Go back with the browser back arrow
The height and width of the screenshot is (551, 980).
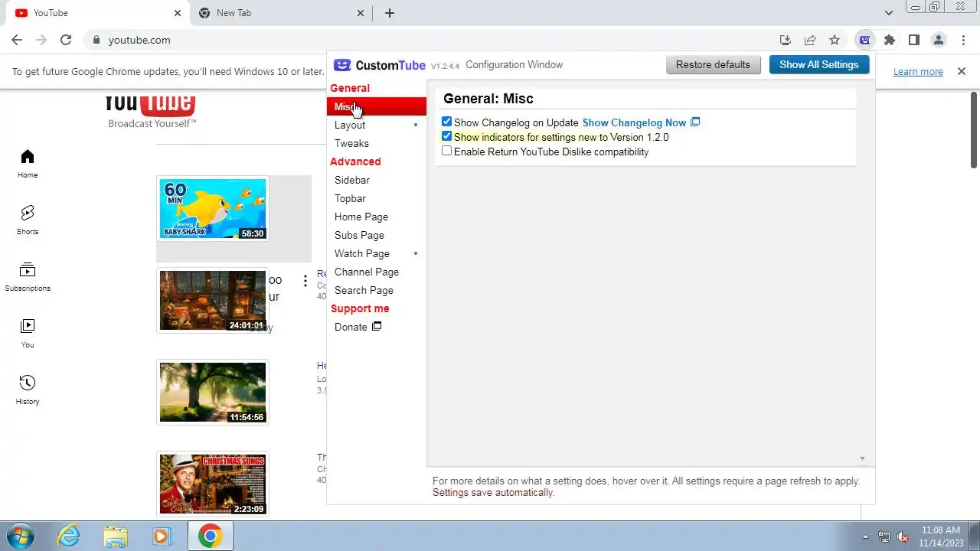17,40
